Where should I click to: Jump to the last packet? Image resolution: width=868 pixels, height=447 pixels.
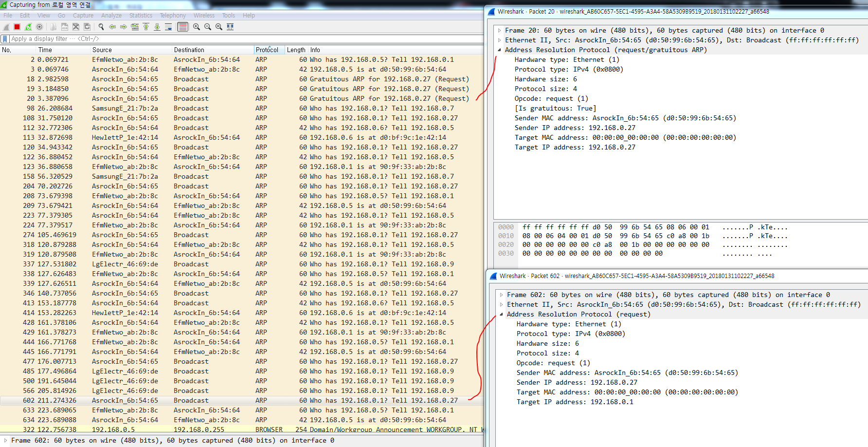[x=157, y=27]
